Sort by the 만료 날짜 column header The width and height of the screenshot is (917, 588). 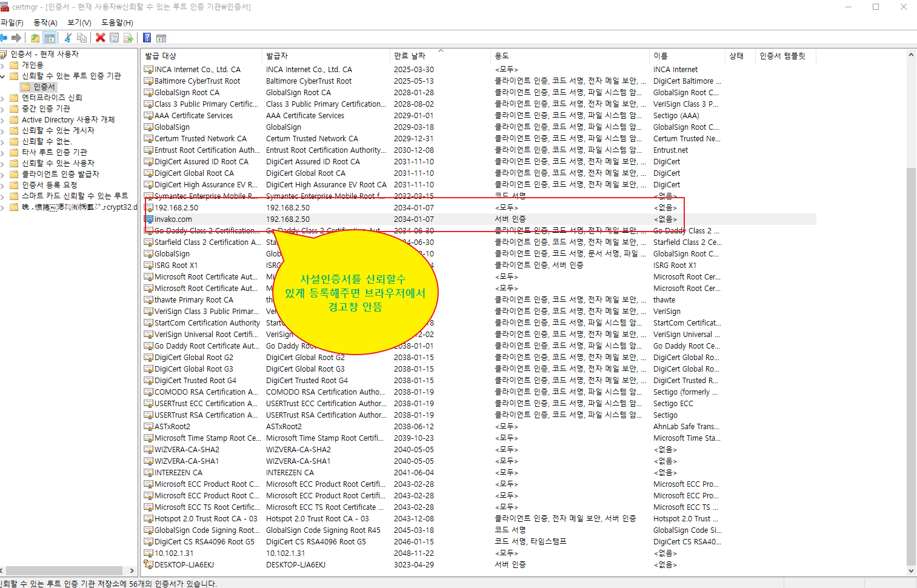pyautogui.click(x=440, y=56)
